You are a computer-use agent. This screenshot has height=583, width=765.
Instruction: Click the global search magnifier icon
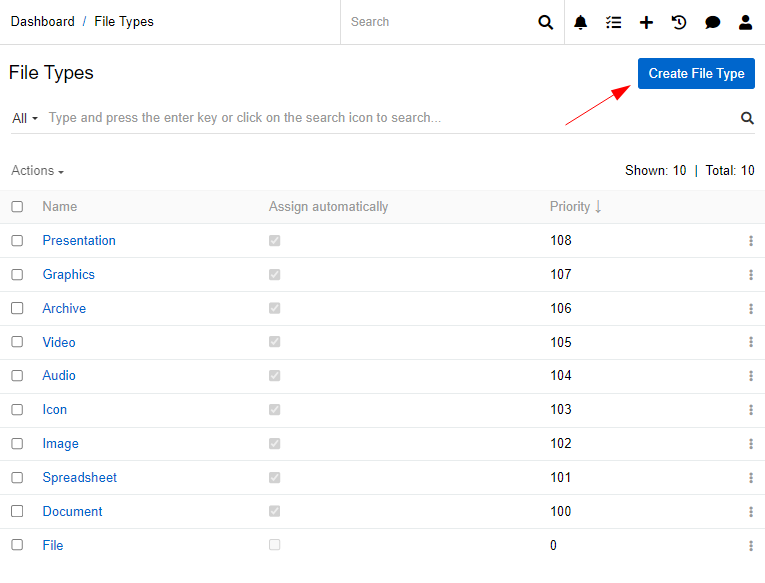545,22
